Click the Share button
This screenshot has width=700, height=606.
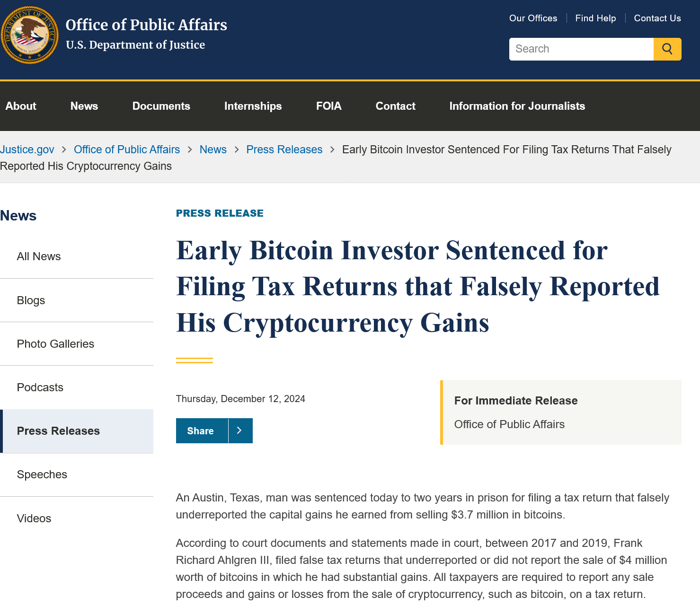201,430
